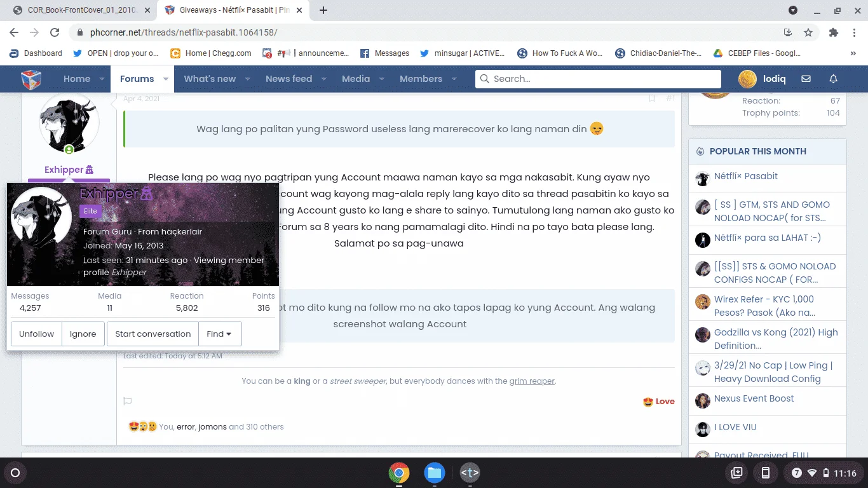Click the overview windows icon in the shelf
Screen dimensions: 868x488
coord(736,473)
